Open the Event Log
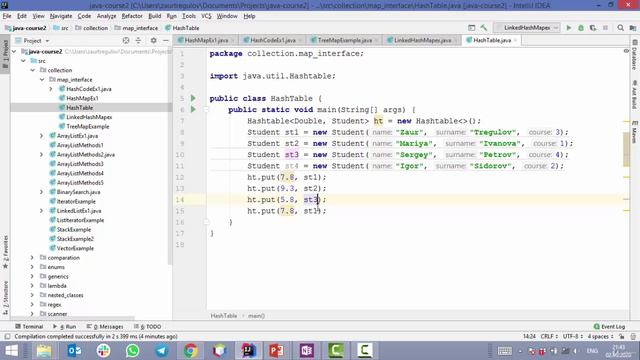The height and width of the screenshot is (360, 640). pyautogui.click(x=609, y=327)
